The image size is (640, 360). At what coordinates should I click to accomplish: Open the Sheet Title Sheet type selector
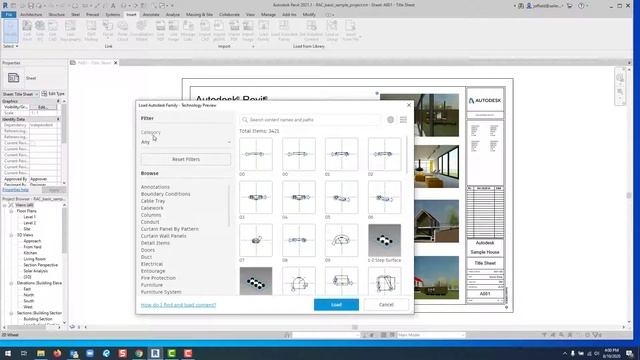coord(20,94)
